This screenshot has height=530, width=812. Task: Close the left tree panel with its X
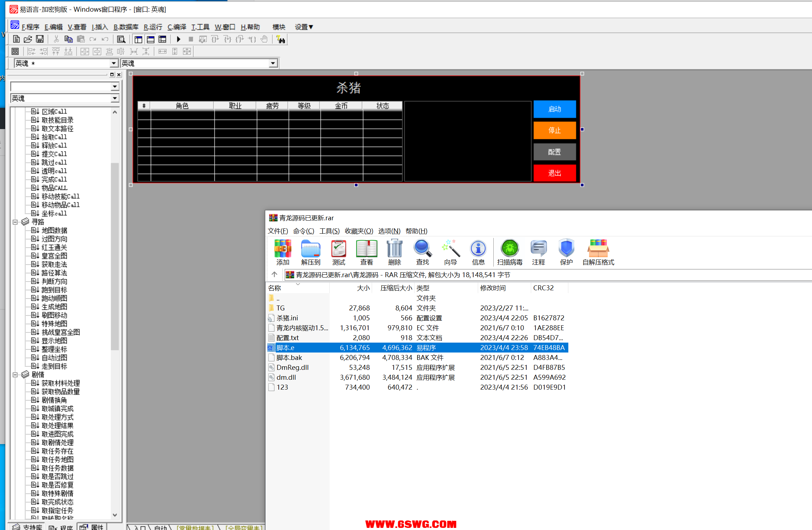point(119,75)
